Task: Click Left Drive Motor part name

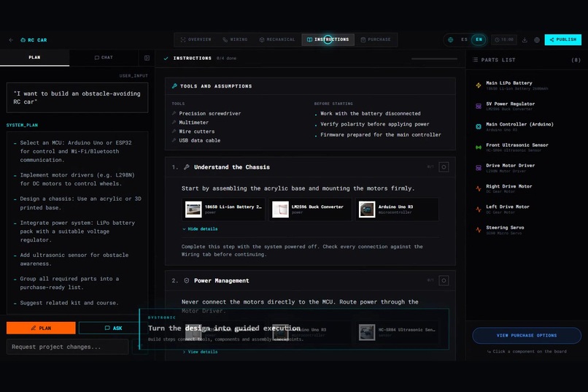Action: tap(507, 207)
